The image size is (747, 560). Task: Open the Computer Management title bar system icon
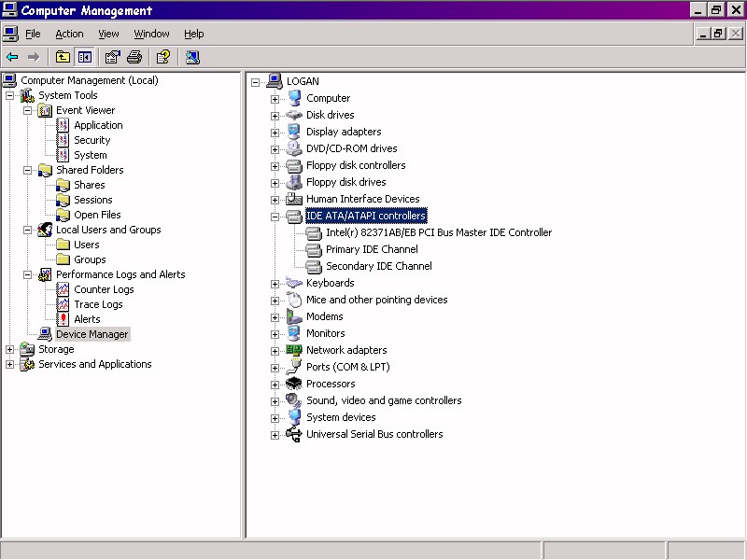pos(10,9)
